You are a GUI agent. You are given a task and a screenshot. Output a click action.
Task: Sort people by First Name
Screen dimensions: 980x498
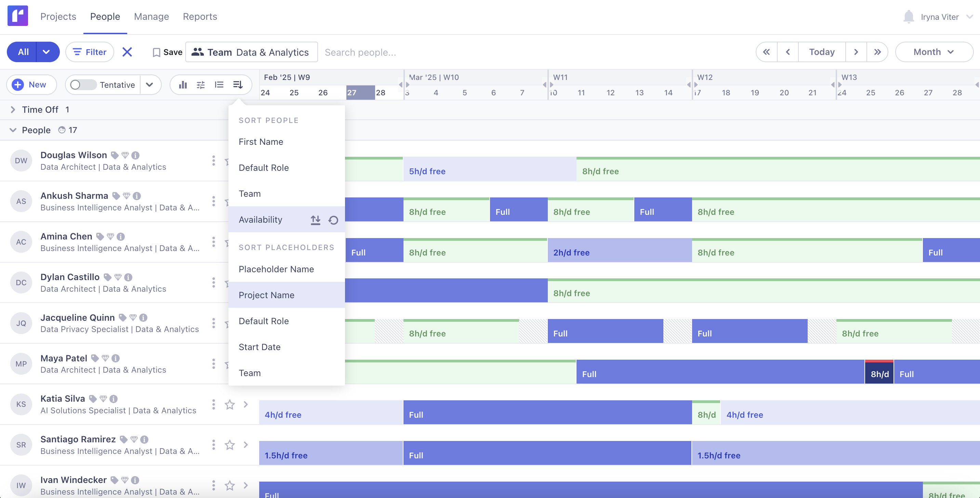[261, 141]
